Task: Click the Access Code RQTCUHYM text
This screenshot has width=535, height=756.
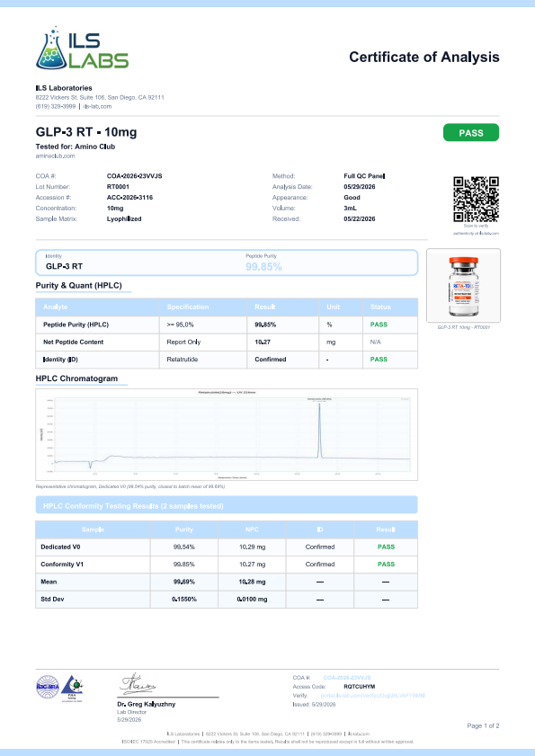Action: click(360, 687)
